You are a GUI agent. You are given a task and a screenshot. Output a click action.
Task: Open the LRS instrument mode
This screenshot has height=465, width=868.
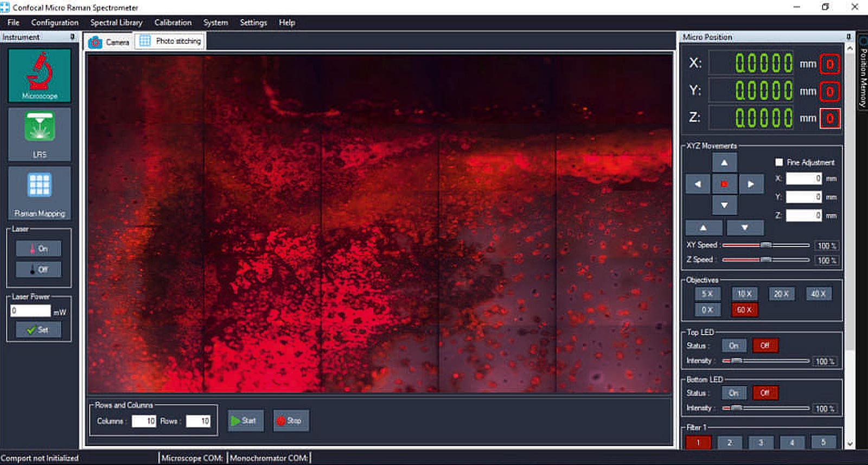click(39, 133)
